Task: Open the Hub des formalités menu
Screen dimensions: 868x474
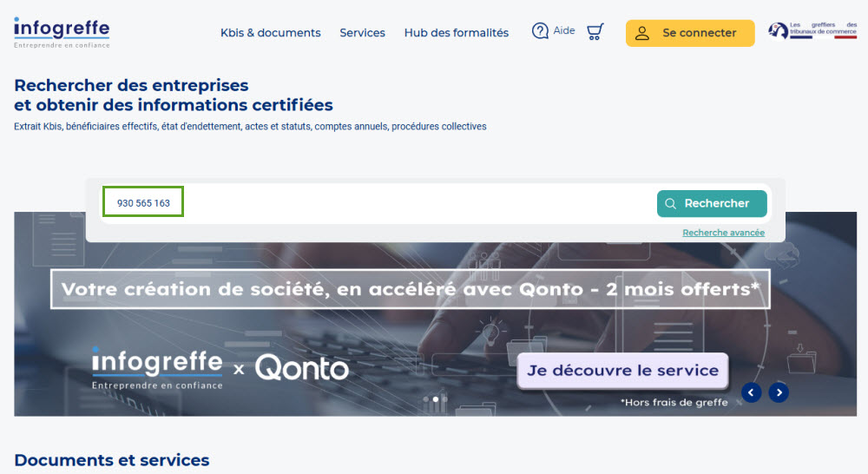Action: click(457, 33)
